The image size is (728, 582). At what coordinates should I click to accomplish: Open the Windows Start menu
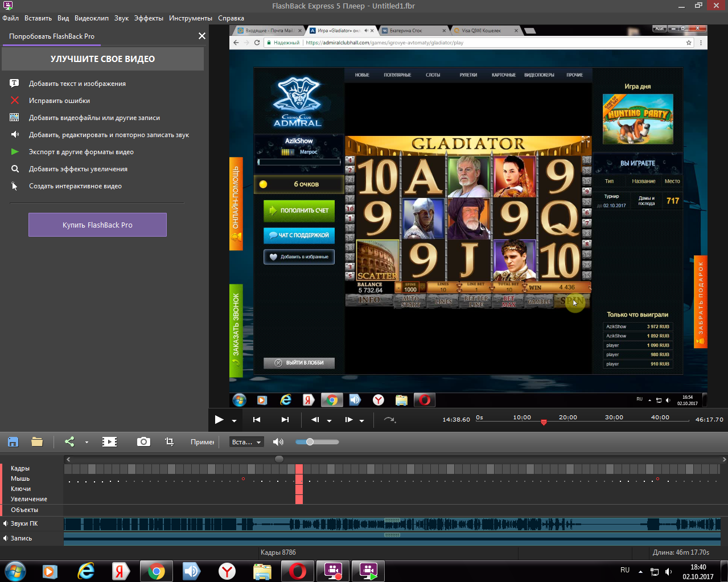(x=15, y=571)
